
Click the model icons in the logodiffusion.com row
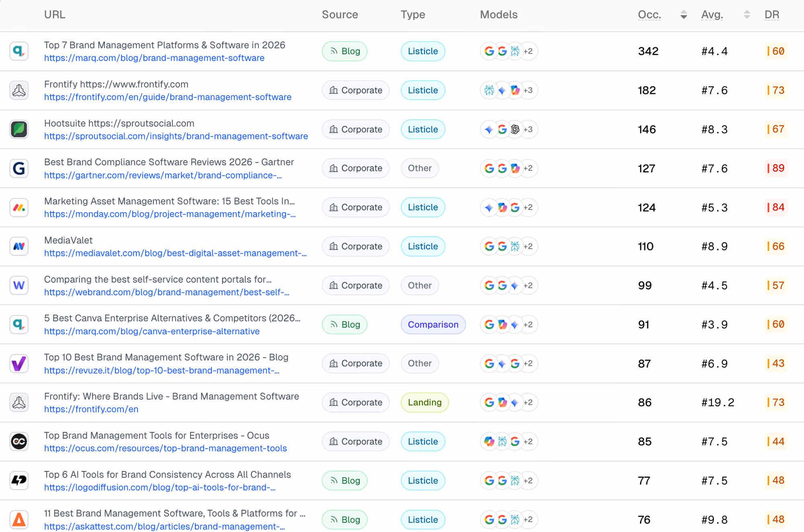pyautogui.click(x=509, y=481)
